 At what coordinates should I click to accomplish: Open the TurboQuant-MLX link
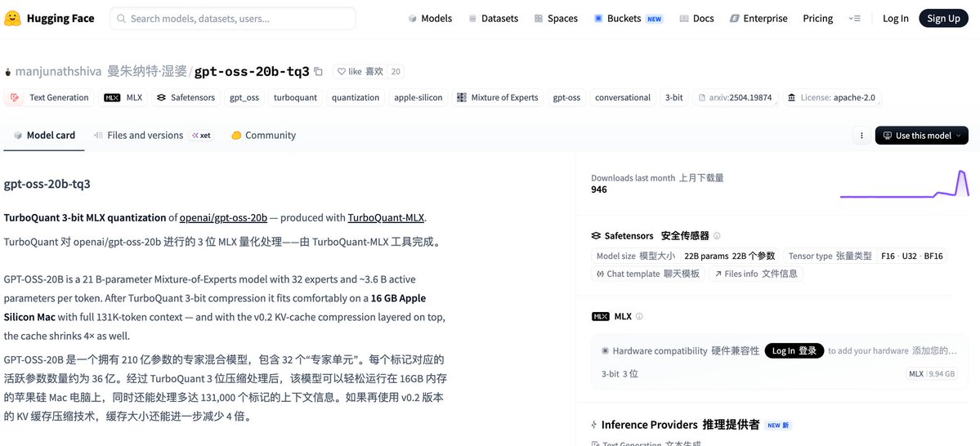386,217
